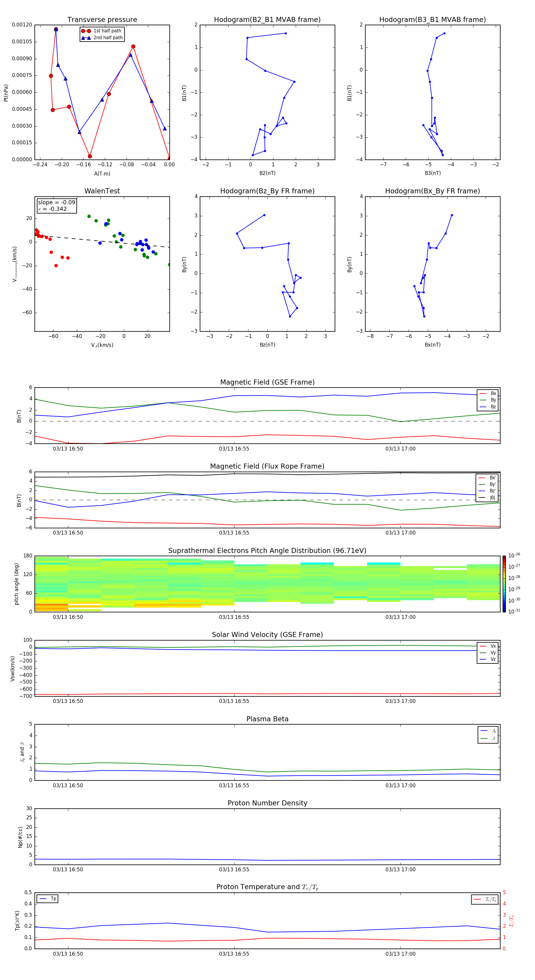Click '03/13 16:50' tick under Plasma Beta plot

68,785
